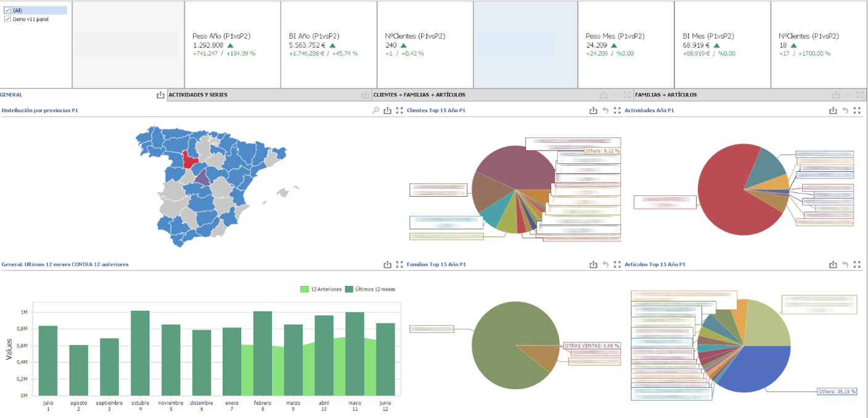Click the search magnifier on the provinces map
868x418 pixels.
pos(375,110)
